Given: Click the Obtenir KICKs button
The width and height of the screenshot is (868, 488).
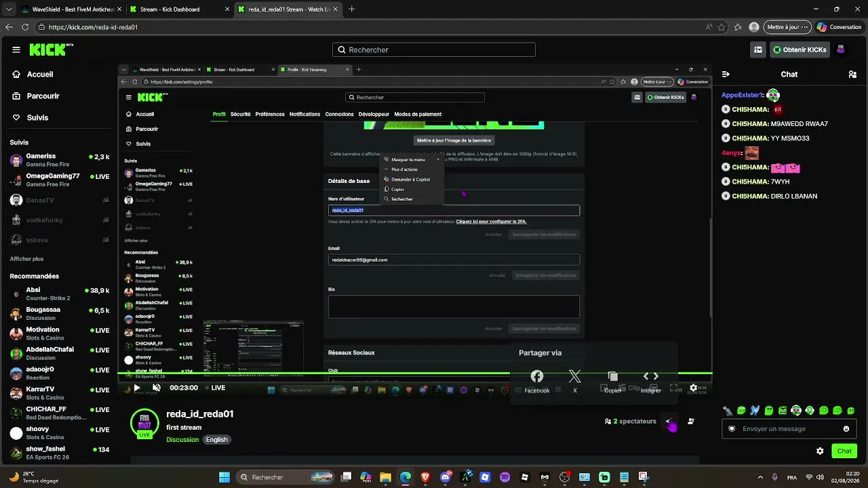Looking at the screenshot, I should pyautogui.click(x=800, y=49).
